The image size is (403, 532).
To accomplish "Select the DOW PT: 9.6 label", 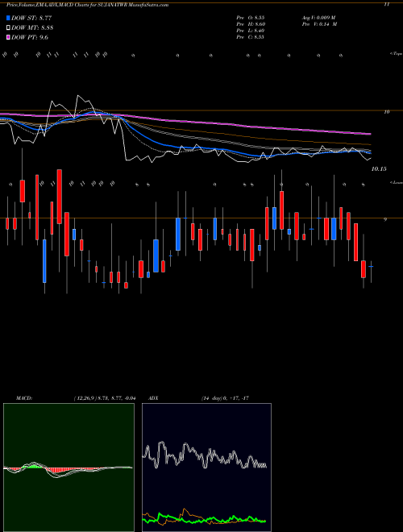I will (x=30, y=37).
